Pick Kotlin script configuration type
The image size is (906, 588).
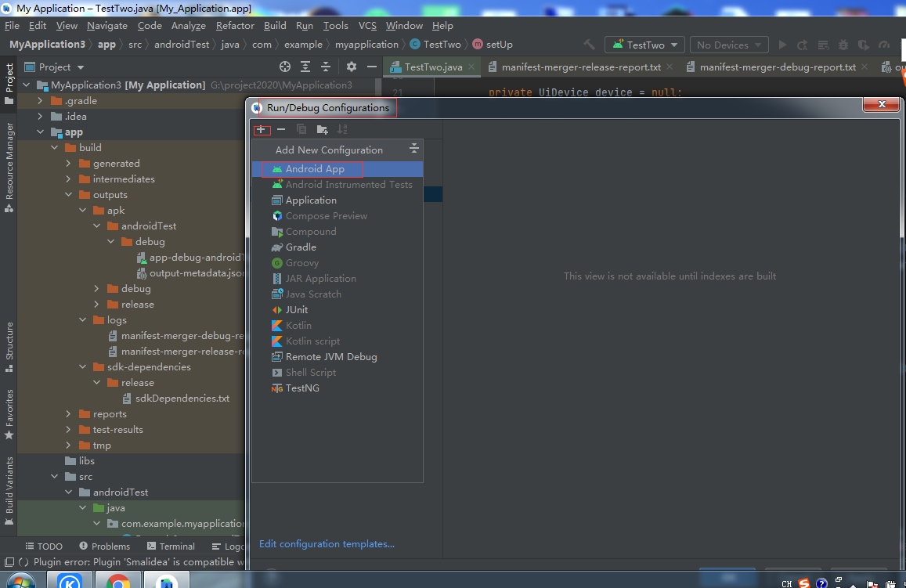(337, 341)
